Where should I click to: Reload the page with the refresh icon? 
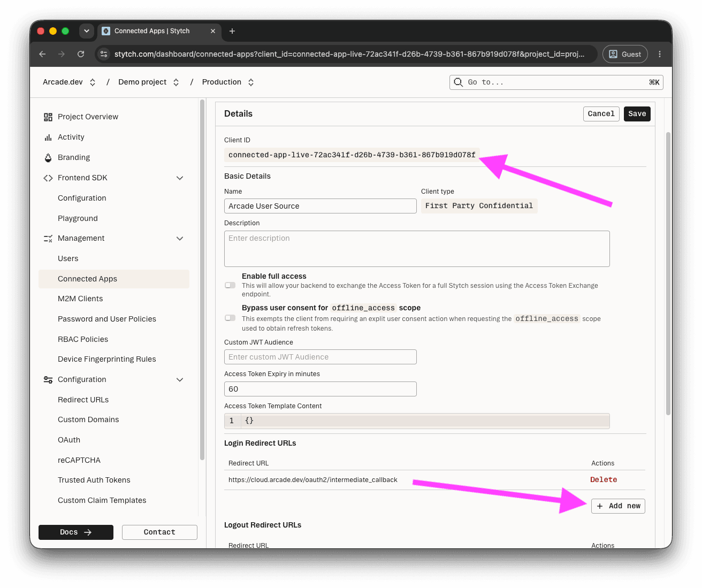pyautogui.click(x=81, y=54)
